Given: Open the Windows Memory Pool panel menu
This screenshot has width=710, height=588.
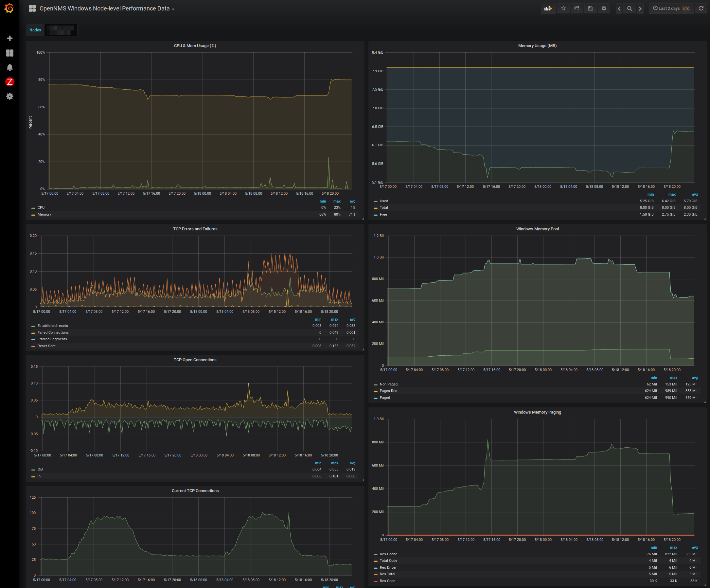Looking at the screenshot, I should pyautogui.click(x=537, y=229).
